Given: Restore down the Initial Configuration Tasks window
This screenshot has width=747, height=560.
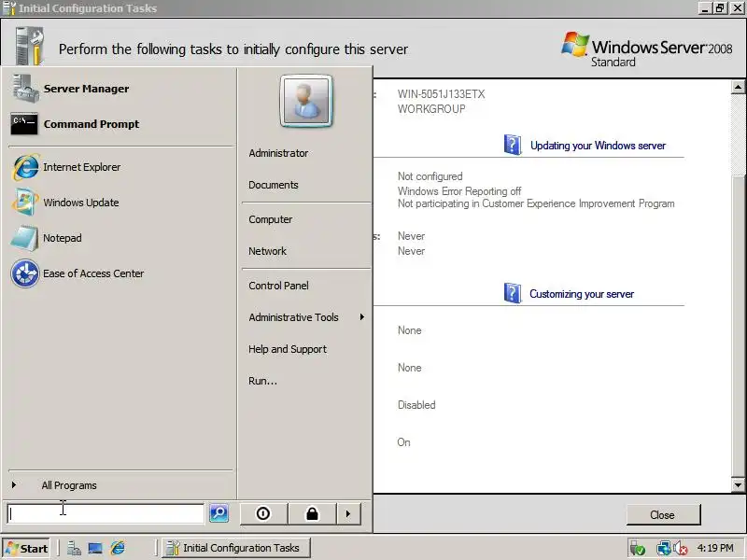Looking at the screenshot, I should 720,8.
